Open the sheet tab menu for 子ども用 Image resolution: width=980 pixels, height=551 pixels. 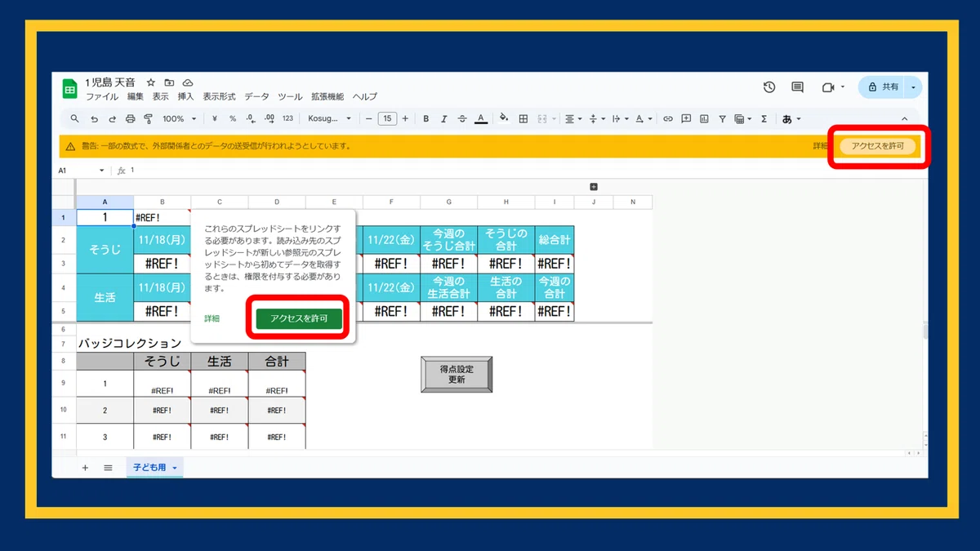pos(173,468)
